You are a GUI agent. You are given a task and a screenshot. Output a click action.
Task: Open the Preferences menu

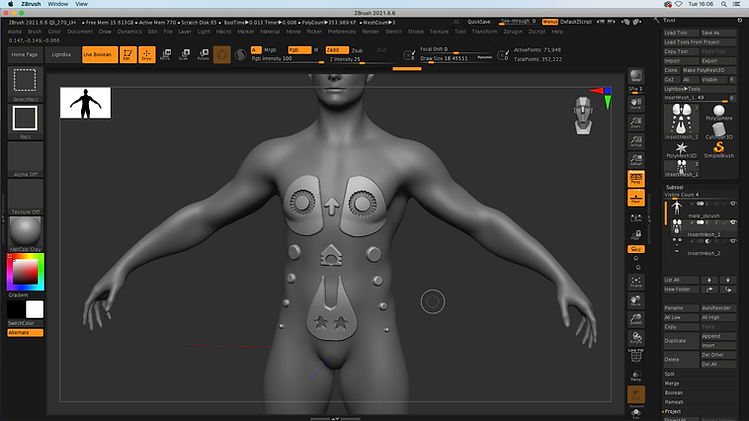tap(342, 32)
